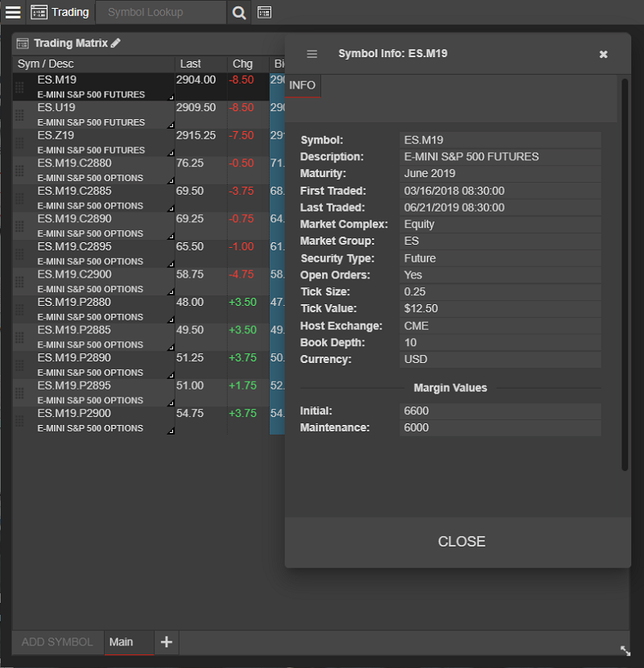Click the Symbol Info vertical scrollbar
This screenshot has height=668, width=644.
point(625,274)
